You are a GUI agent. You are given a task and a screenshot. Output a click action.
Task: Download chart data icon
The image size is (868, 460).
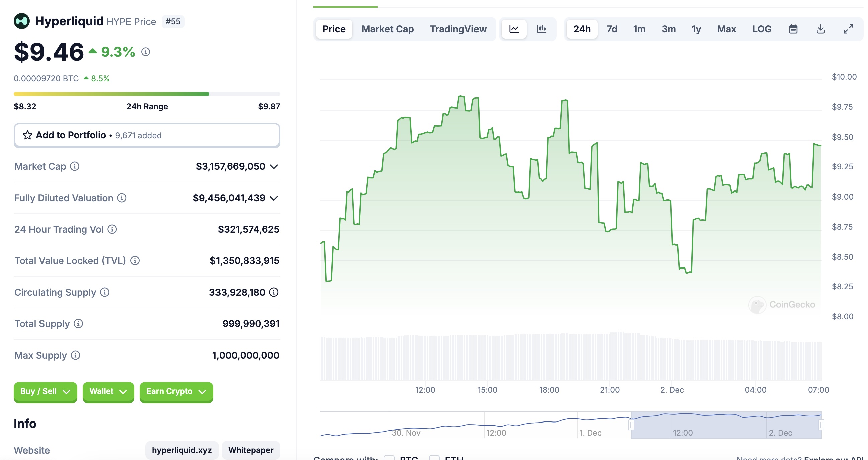[821, 29]
